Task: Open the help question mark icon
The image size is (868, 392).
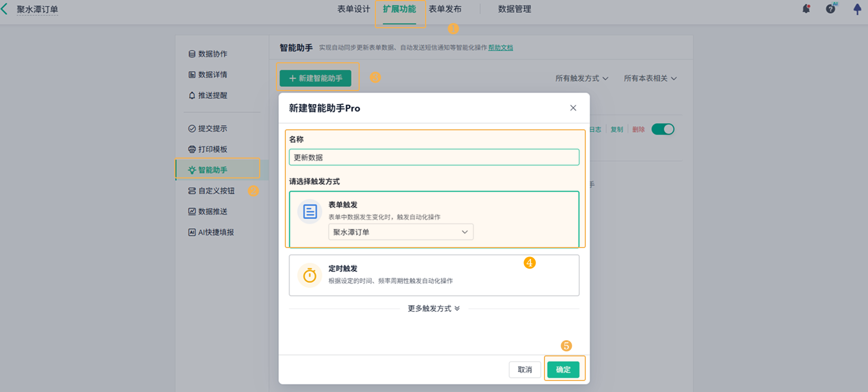Action: coord(831,9)
